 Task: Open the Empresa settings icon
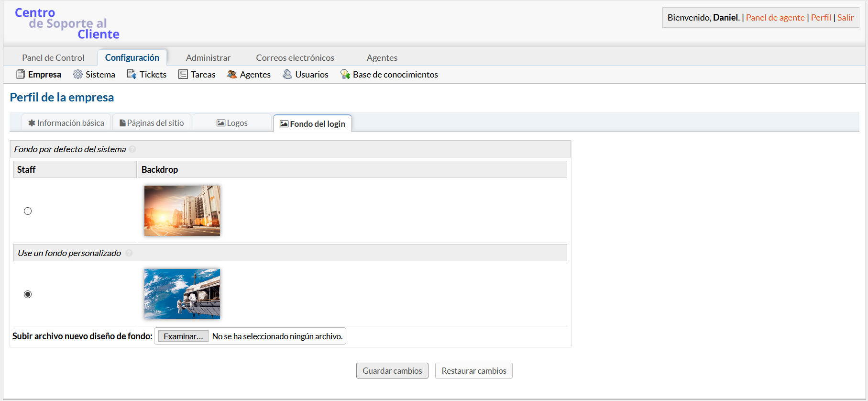click(21, 74)
